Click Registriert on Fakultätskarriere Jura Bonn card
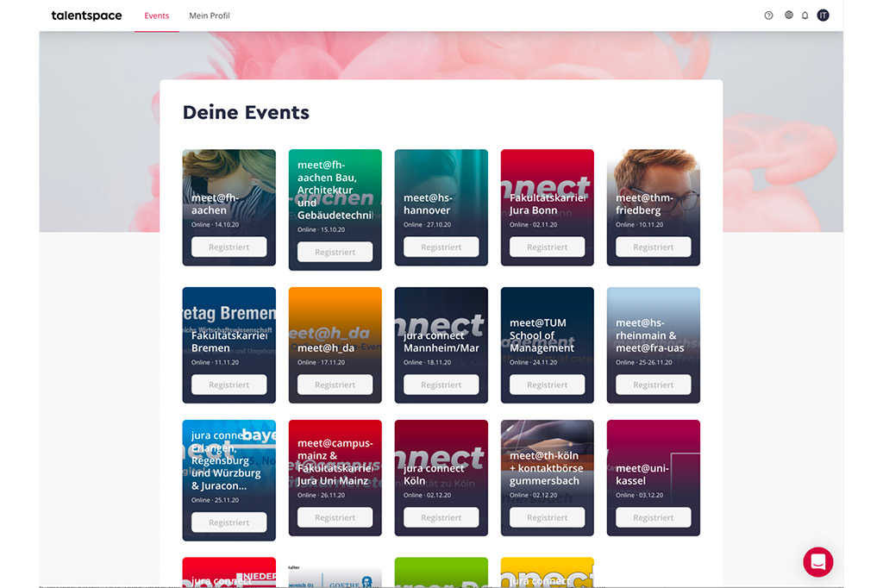This screenshot has height=588, width=883. [x=547, y=247]
